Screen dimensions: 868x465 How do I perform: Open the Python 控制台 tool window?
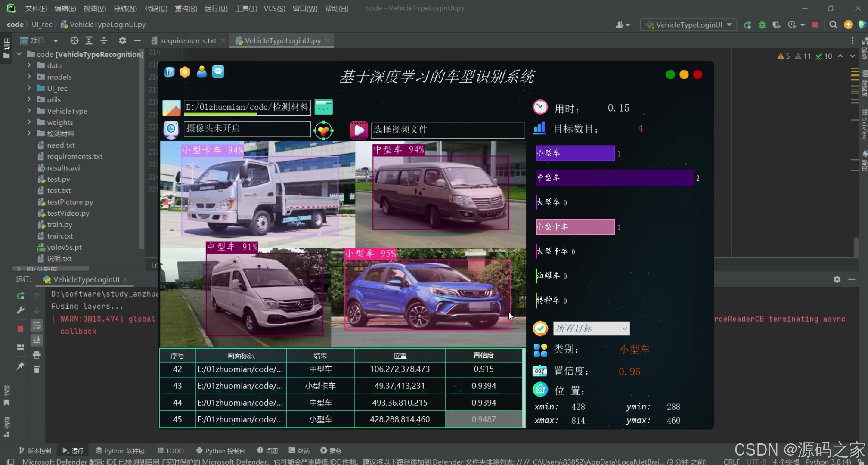(x=220, y=450)
